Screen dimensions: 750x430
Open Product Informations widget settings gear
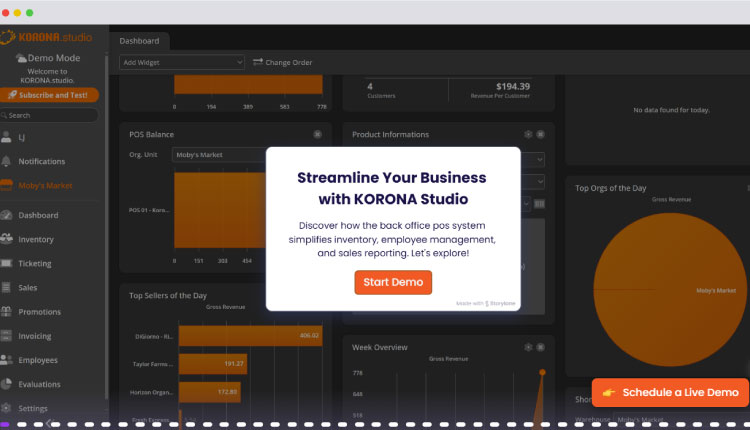click(x=528, y=134)
